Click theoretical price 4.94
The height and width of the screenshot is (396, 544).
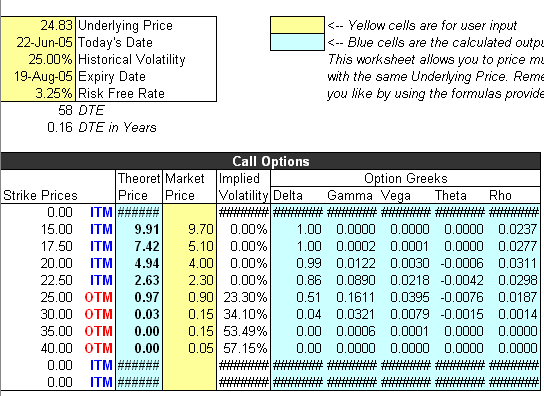click(147, 263)
